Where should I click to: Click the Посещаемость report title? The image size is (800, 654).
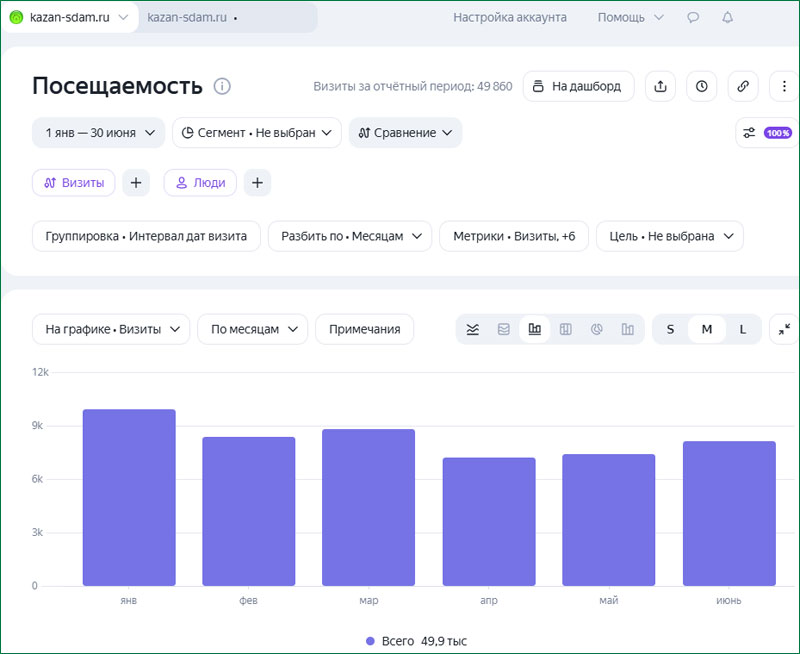tap(117, 86)
